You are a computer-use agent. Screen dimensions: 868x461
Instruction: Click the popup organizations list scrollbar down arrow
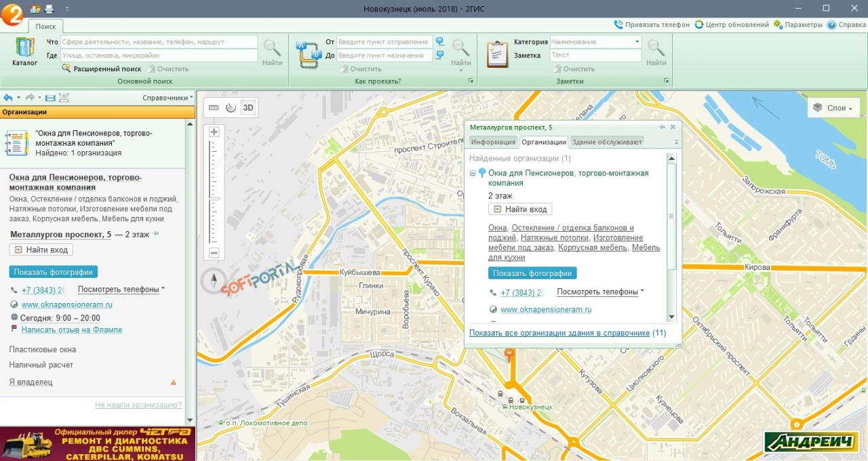click(x=671, y=317)
